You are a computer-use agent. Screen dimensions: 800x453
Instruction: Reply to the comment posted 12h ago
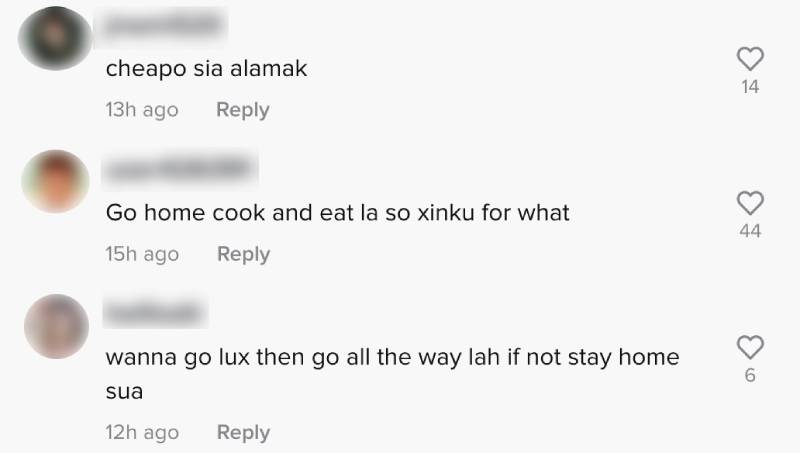pos(243,432)
